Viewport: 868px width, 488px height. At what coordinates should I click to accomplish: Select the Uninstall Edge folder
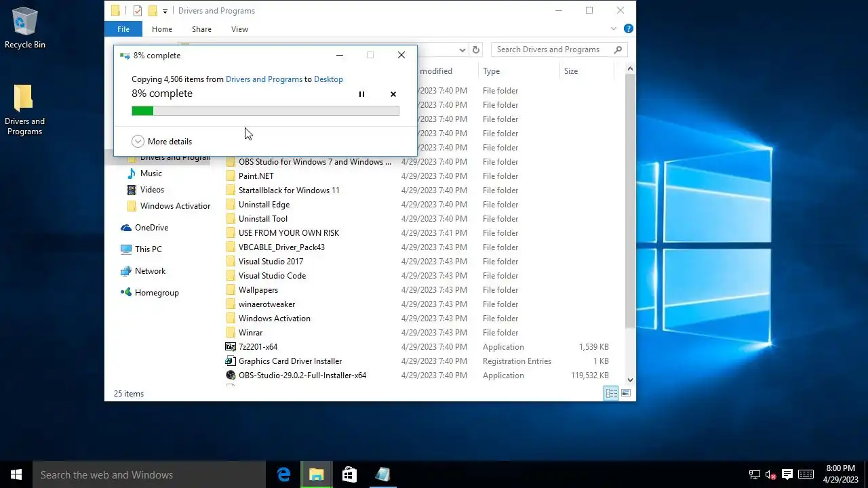click(258, 205)
